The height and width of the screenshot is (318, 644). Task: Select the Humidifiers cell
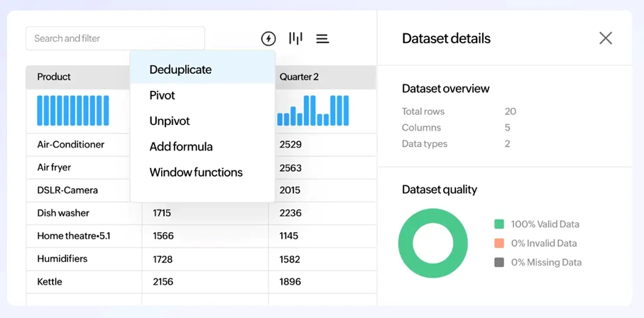pos(84,259)
